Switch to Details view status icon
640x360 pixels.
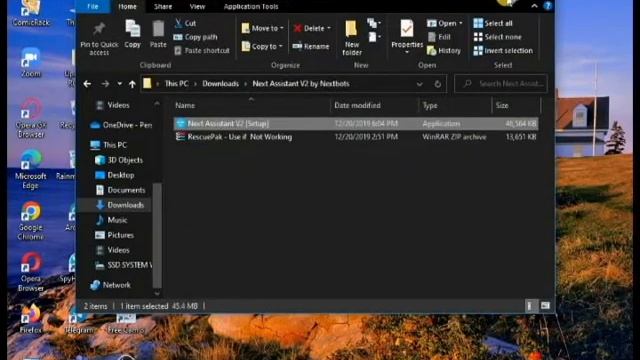coord(529,306)
